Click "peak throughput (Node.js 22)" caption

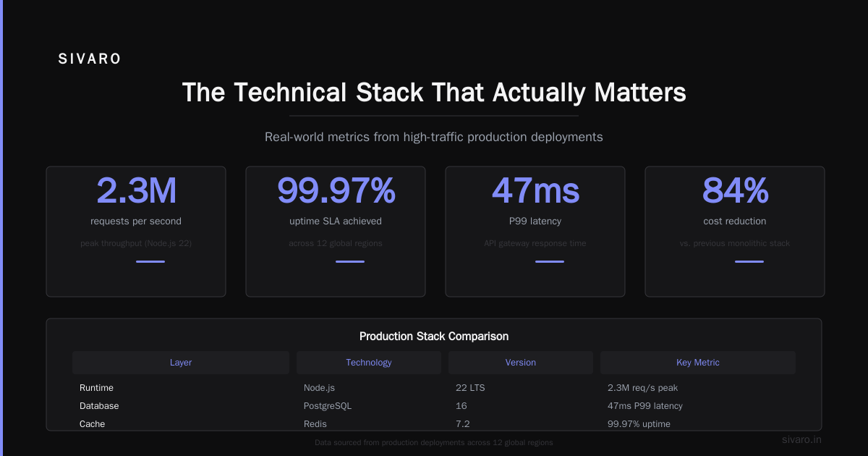click(x=136, y=243)
